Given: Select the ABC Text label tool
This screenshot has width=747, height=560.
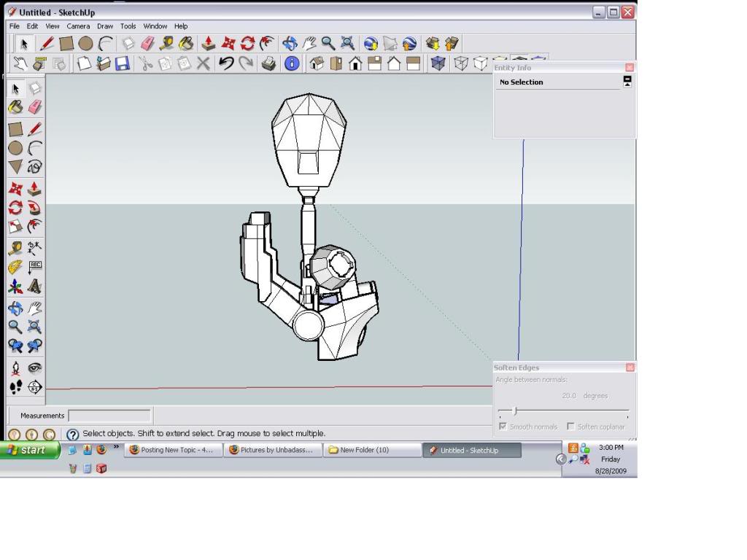Looking at the screenshot, I should [x=34, y=267].
